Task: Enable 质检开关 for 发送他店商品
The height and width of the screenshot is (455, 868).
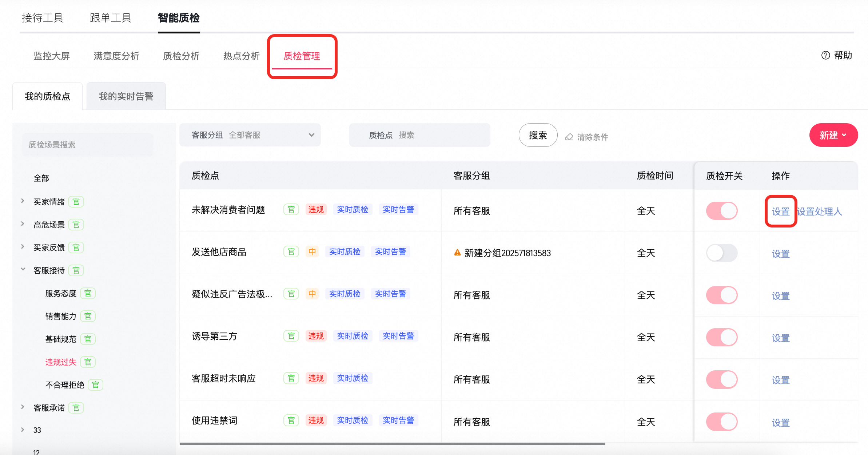Action: tap(722, 253)
